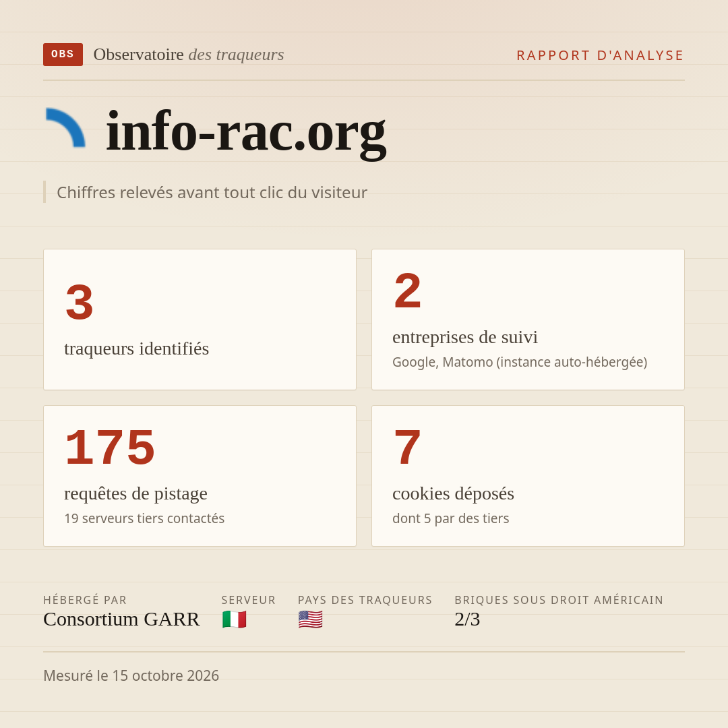The image size is (728, 728).
Task: Select the Observatoire des traqueurs title
Action: pos(189,55)
